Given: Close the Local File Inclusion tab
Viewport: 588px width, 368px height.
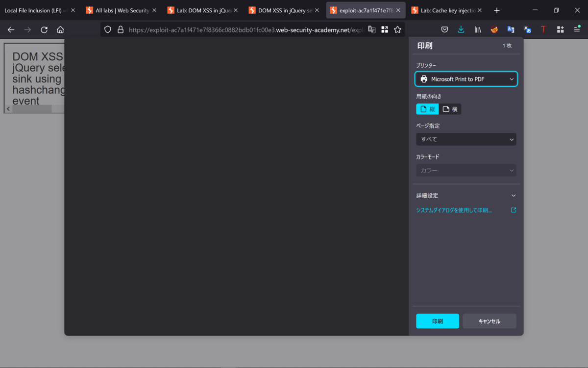Looking at the screenshot, I should pyautogui.click(x=73, y=10).
